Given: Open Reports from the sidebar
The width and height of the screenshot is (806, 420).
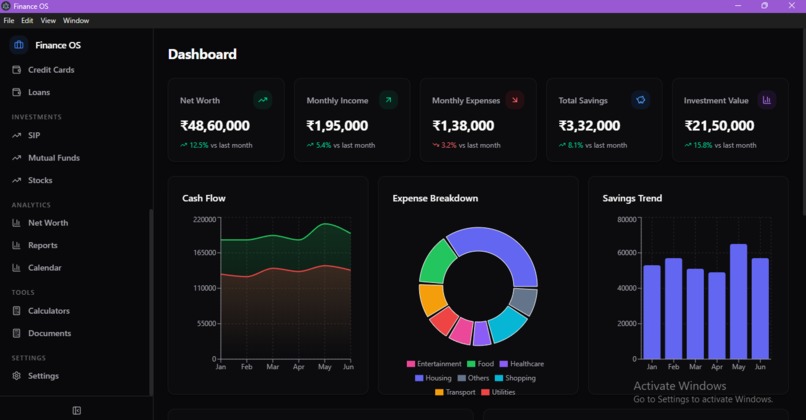Looking at the screenshot, I should click(x=43, y=246).
